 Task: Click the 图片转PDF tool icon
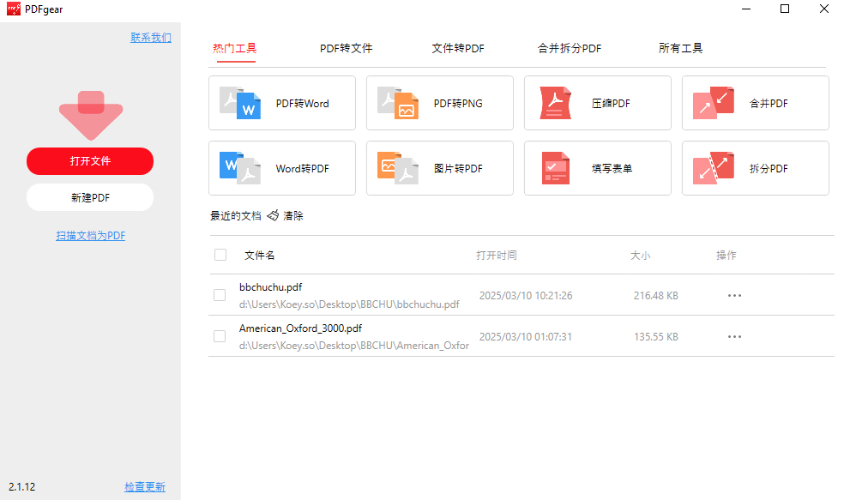(398, 168)
